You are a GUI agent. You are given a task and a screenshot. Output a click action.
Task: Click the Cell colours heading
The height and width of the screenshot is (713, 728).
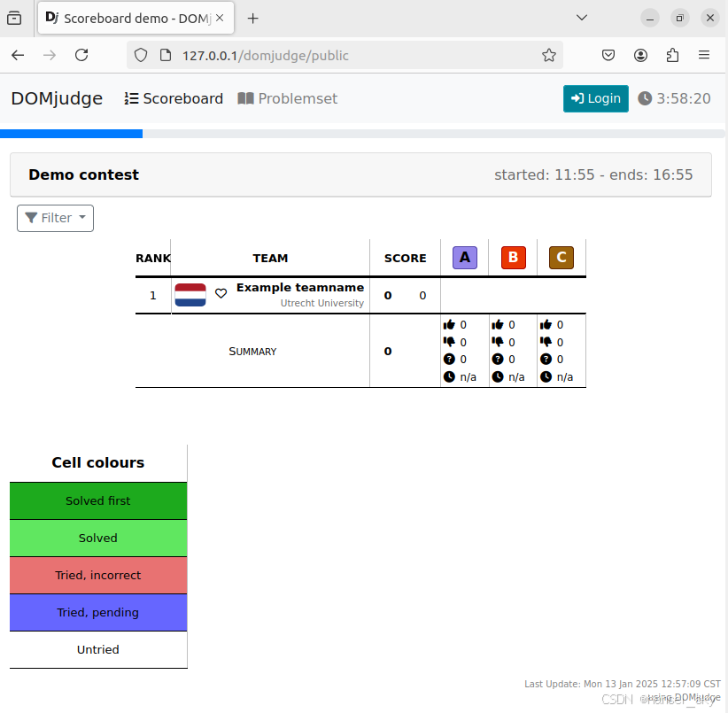[x=98, y=462]
